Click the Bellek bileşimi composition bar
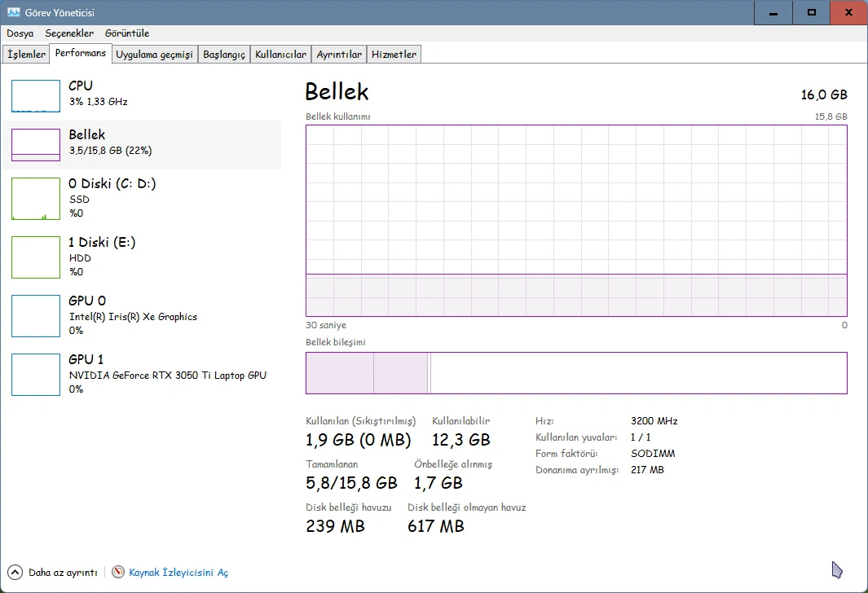Viewport: 868px width, 593px height. pyautogui.click(x=576, y=373)
